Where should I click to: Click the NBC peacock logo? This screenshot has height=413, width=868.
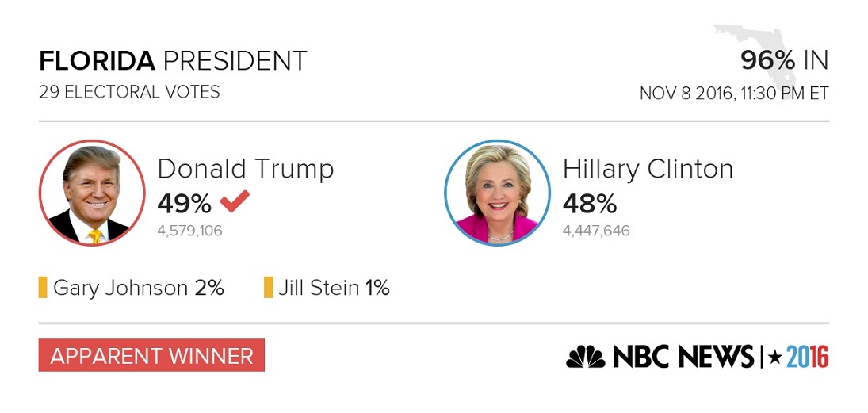586,357
